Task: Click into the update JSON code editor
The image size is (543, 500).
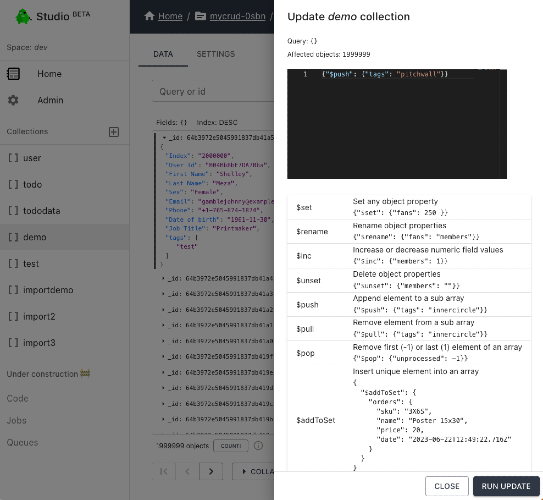Action: click(397, 124)
